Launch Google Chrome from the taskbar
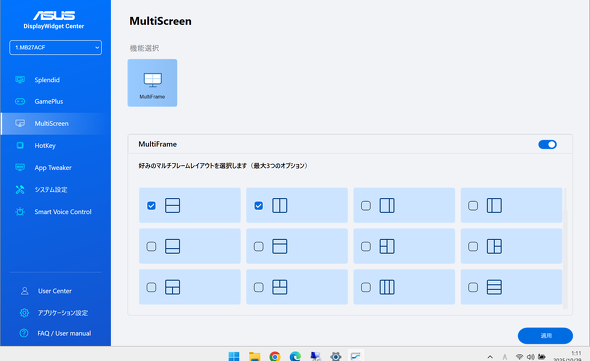The width and height of the screenshot is (590, 361). 275,356
